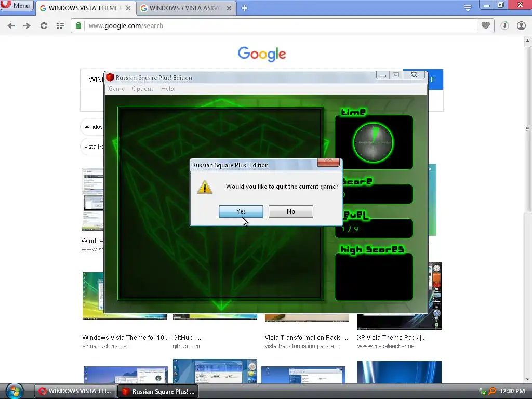Open XP Vista Theme Pack result
This screenshot has height=399, width=532.
coord(391,338)
